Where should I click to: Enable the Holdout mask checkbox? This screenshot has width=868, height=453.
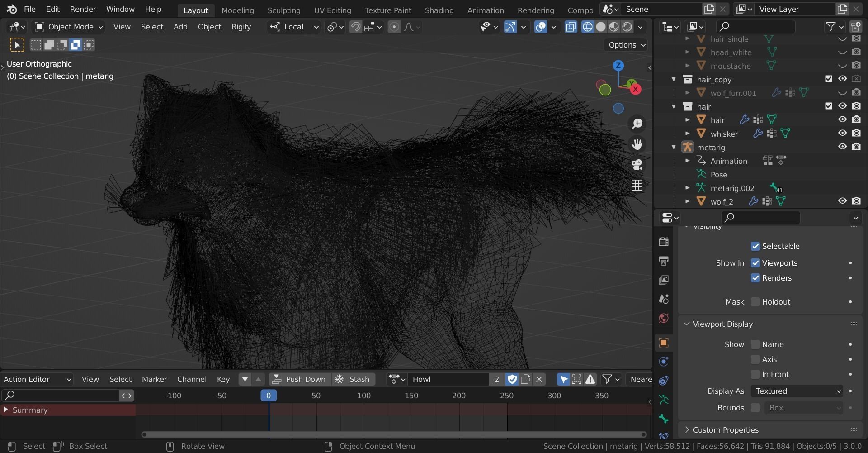755,302
